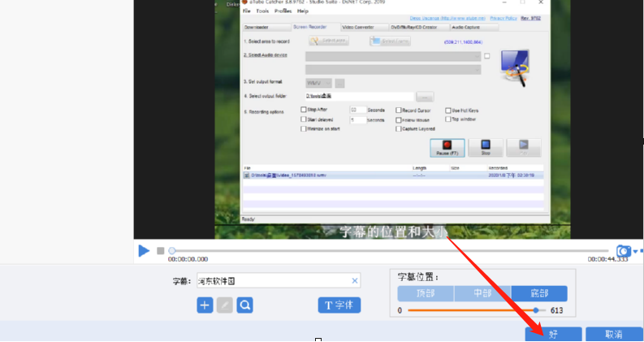Click the 2. Select Audio device label
The height and width of the screenshot is (342, 644).
coord(266,54)
